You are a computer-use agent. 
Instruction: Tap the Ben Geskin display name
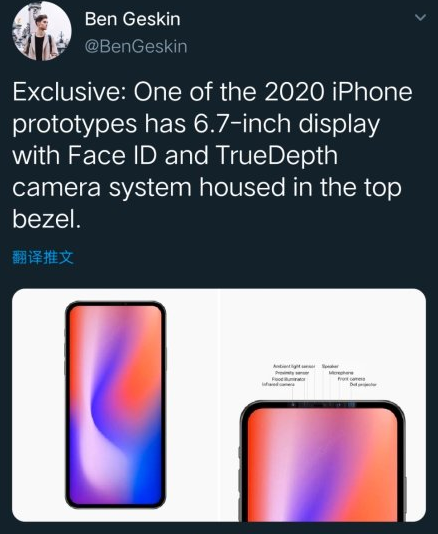(x=132, y=19)
